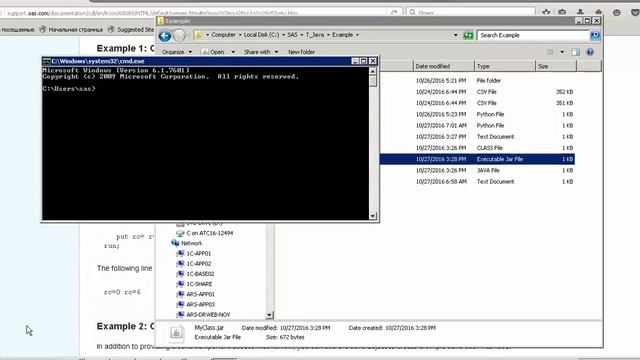Image resolution: width=640 pixels, height=360 pixels.
Task: Expand the breadcrumb arrow after Local Disk (C:)
Action: point(283,35)
